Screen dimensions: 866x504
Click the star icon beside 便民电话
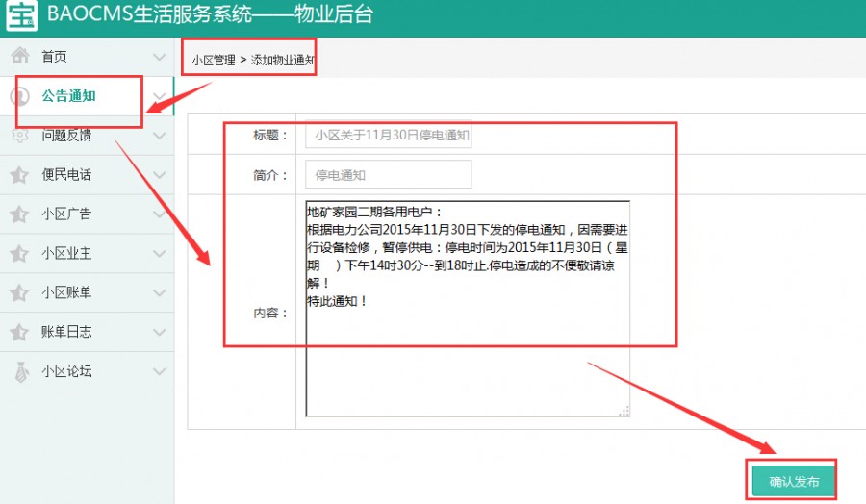pyautogui.click(x=19, y=174)
